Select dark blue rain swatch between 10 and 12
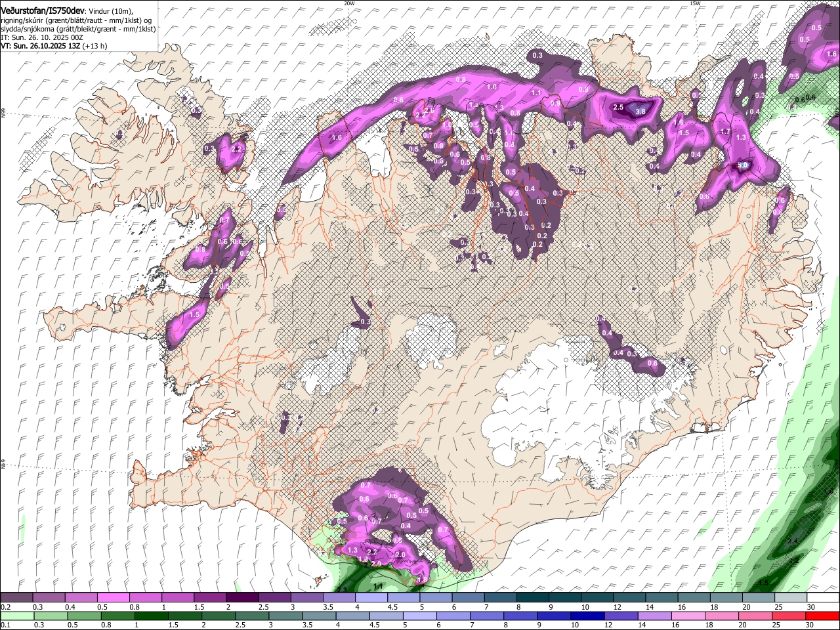This screenshot has width=840, height=630. 589,616
